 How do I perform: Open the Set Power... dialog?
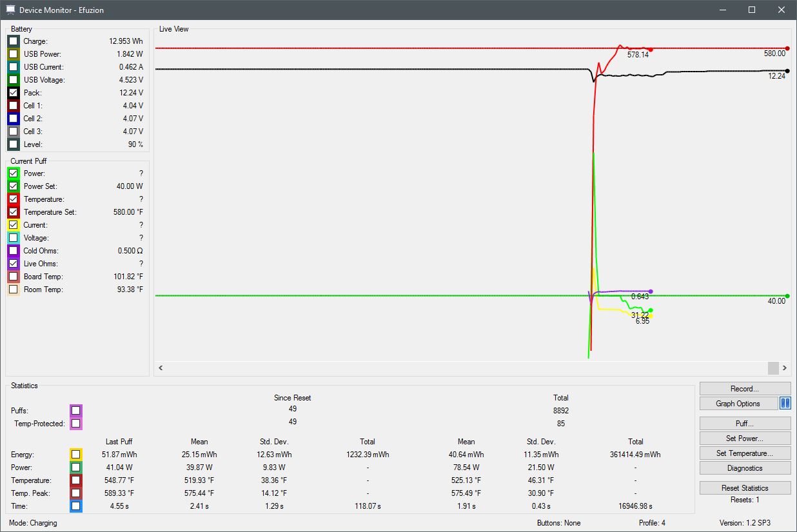click(x=745, y=438)
